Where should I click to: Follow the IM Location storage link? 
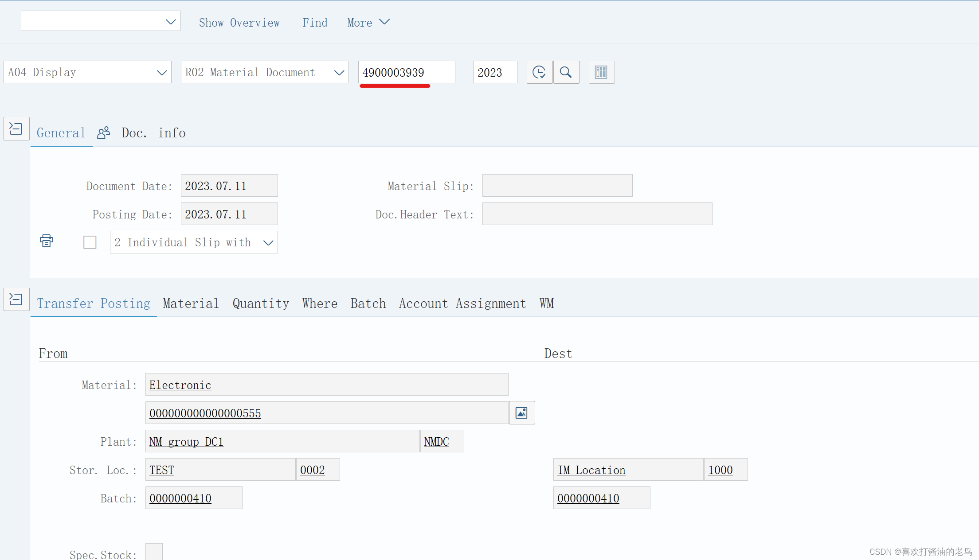pos(591,470)
